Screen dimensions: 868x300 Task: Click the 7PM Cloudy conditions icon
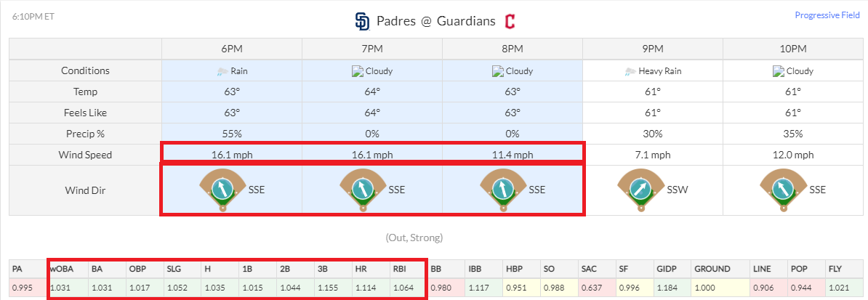356,72
